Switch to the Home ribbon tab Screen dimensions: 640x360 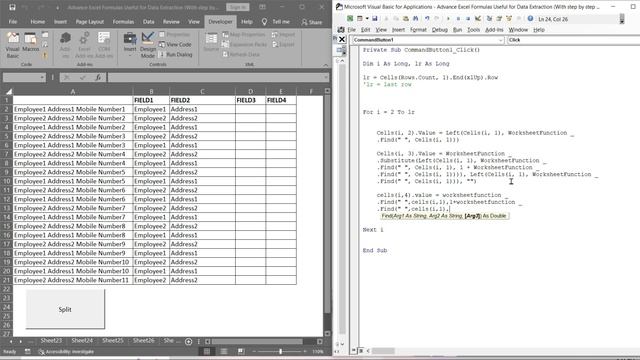pos(38,22)
